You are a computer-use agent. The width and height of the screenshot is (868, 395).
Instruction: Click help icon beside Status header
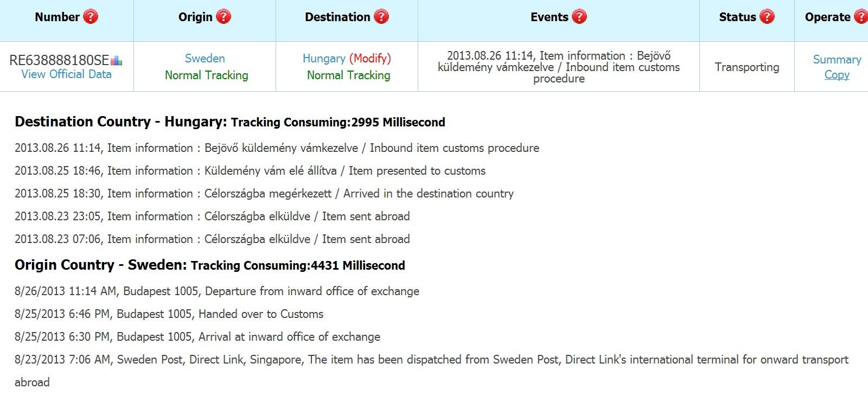coord(767,17)
